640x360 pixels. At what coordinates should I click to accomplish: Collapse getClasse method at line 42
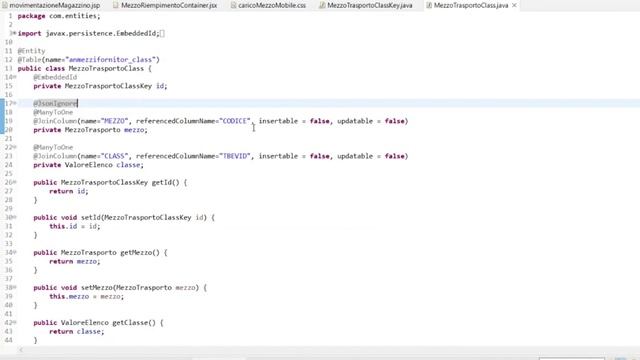(x=15, y=322)
